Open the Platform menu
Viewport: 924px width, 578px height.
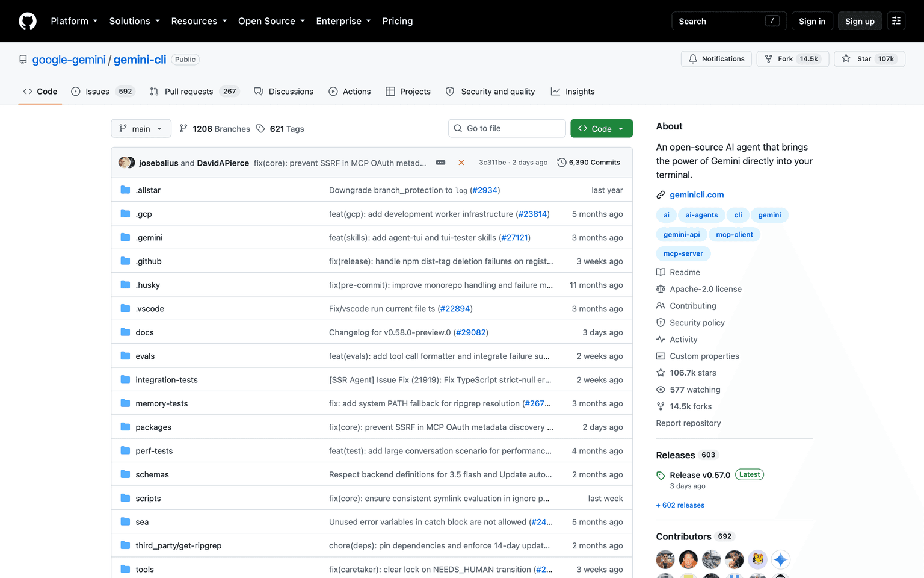pyautogui.click(x=74, y=21)
